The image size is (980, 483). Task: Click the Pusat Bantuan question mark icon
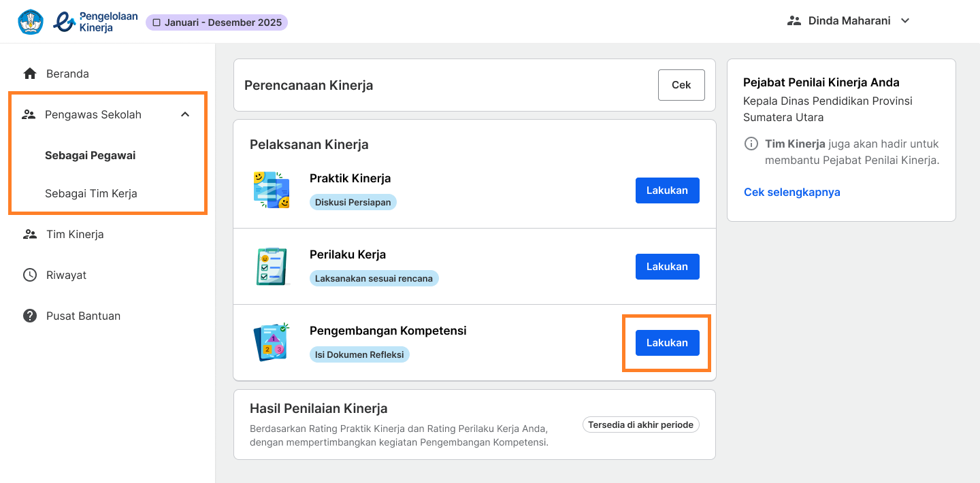coord(29,316)
